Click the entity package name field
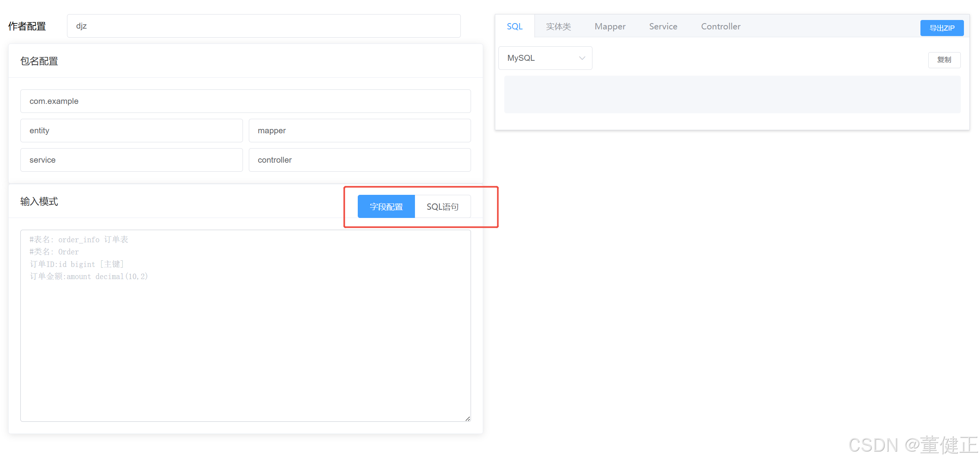 131,131
